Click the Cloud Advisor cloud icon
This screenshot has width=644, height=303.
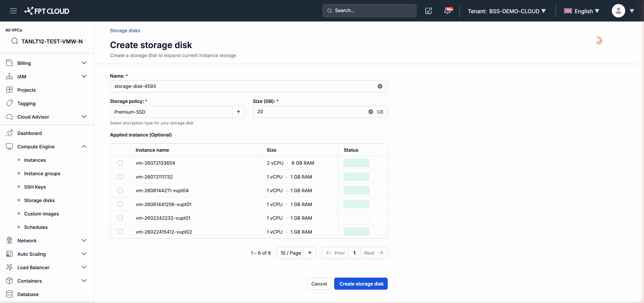pyautogui.click(x=9, y=117)
